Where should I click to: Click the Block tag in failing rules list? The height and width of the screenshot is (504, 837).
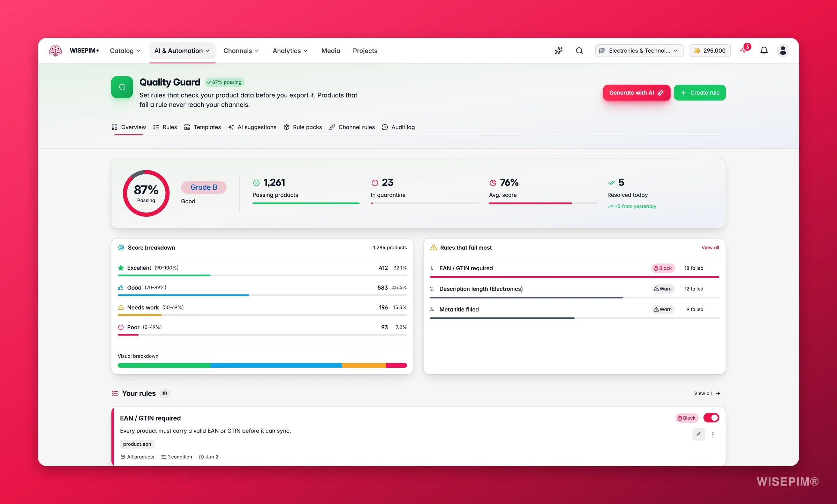coord(663,268)
